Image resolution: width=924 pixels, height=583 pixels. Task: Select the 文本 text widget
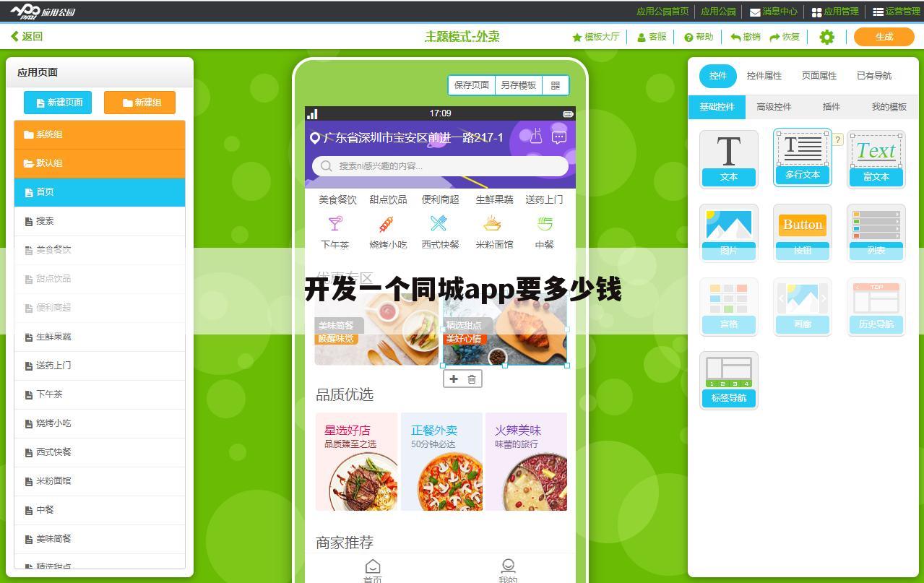tap(729, 159)
